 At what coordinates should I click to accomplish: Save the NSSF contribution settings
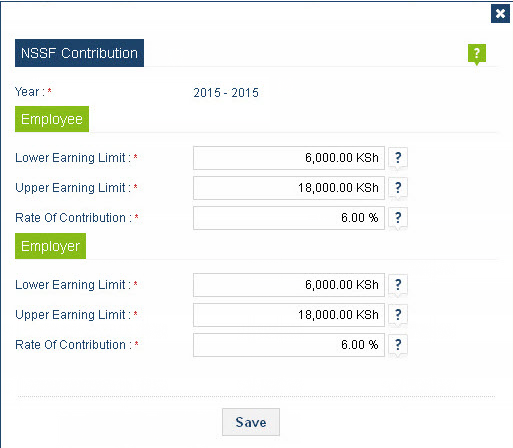[251, 422]
